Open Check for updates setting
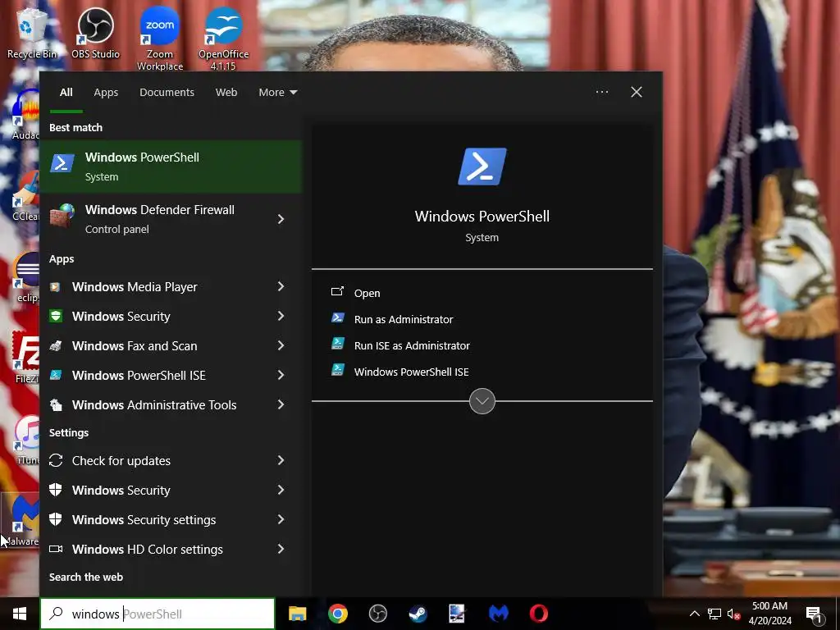The width and height of the screenshot is (840, 630). pyautogui.click(x=171, y=461)
